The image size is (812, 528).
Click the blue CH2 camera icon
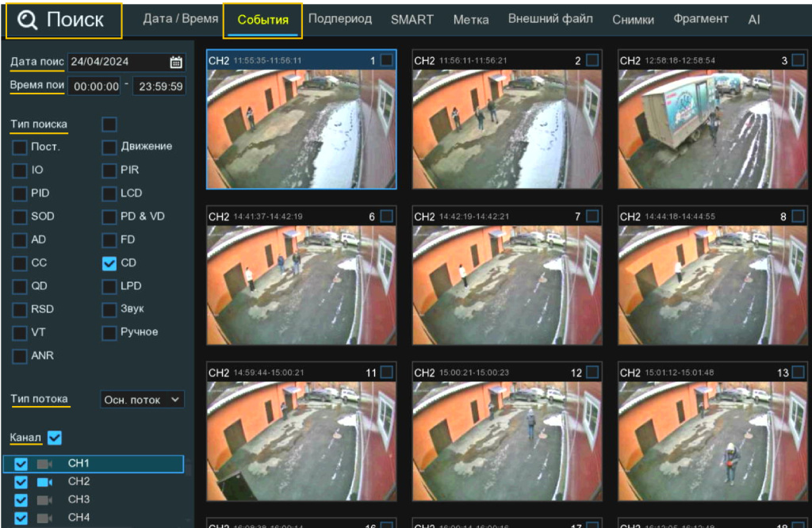pos(44,482)
